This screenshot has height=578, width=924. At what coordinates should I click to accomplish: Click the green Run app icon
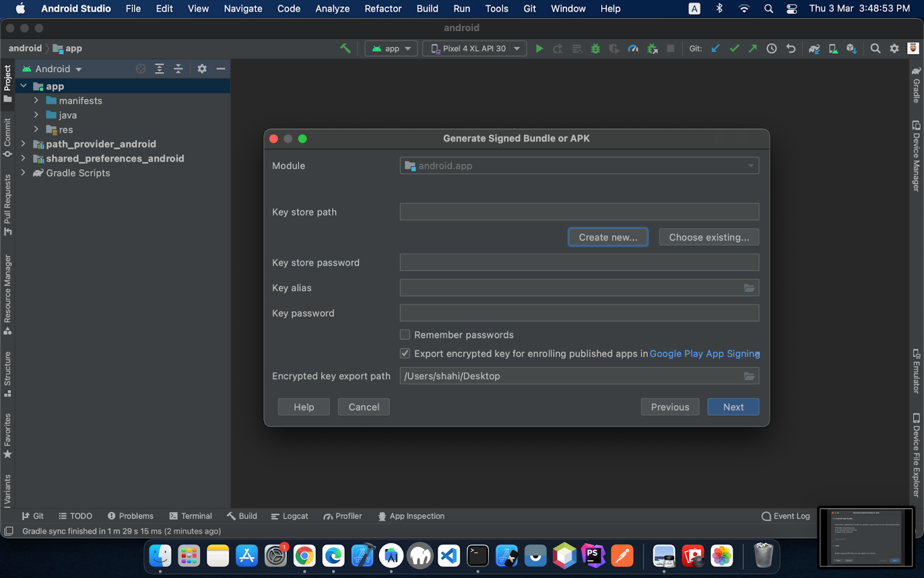click(x=539, y=49)
